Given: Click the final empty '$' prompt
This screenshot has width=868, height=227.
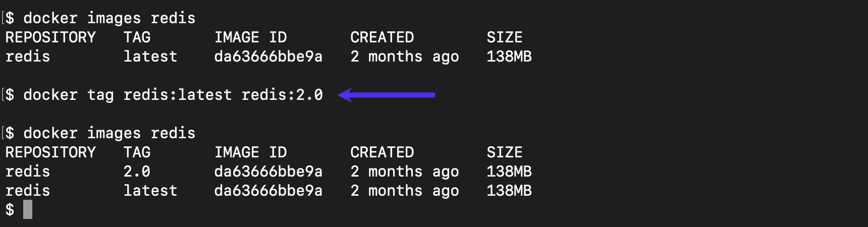Looking at the screenshot, I should click(x=10, y=209).
